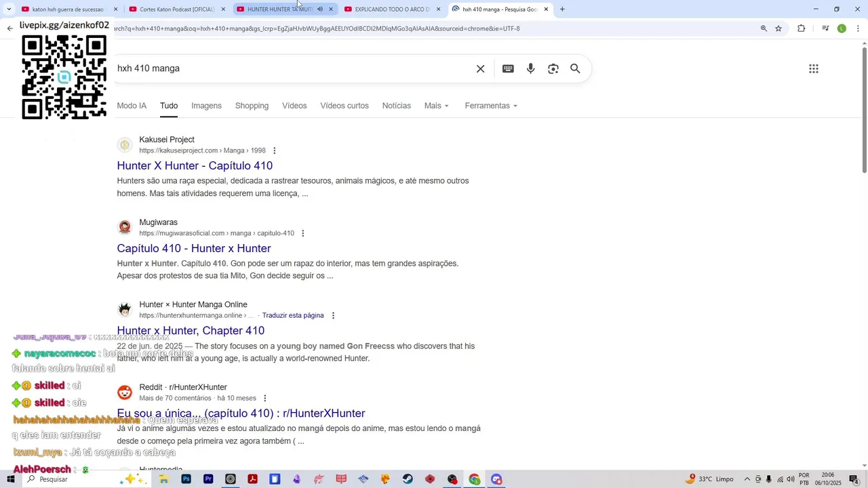Expand the Ferramentas dropdown
The width and height of the screenshot is (868, 488).
coord(491,106)
